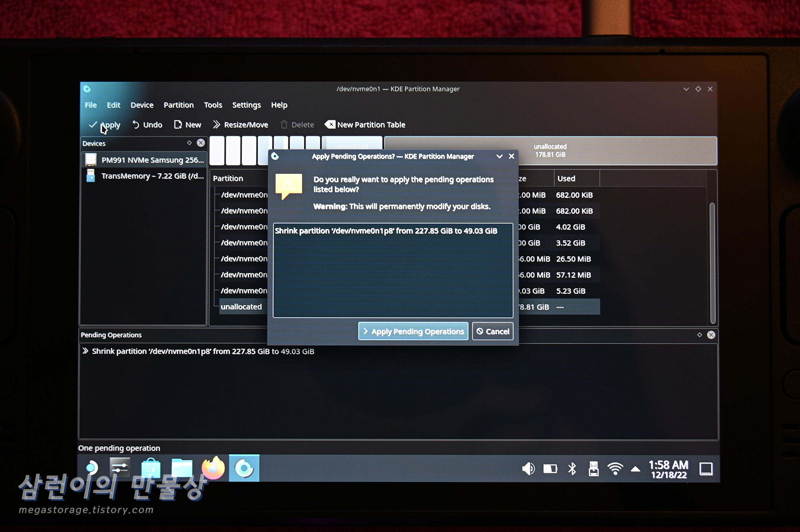Click the Undo toolbar icon
This screenshot has height=532, width=800.
tap(136, 125)
